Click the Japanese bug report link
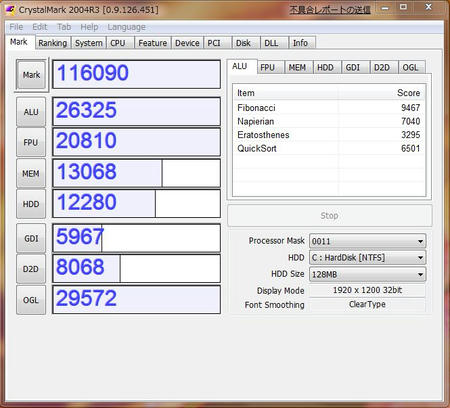 click(x=330, y=10)
